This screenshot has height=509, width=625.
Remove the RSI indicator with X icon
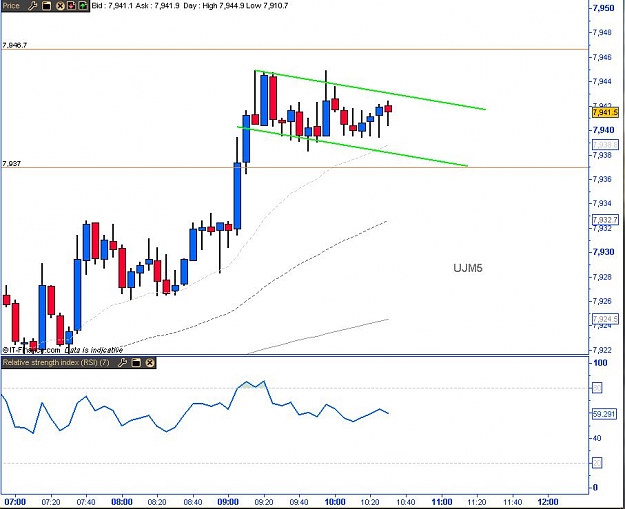(150, 362)
